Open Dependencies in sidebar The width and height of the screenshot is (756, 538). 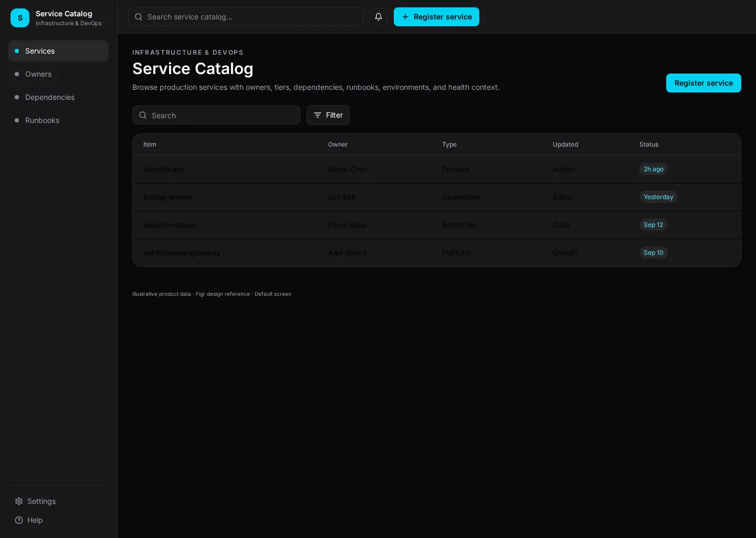click(x=58, y=97)
